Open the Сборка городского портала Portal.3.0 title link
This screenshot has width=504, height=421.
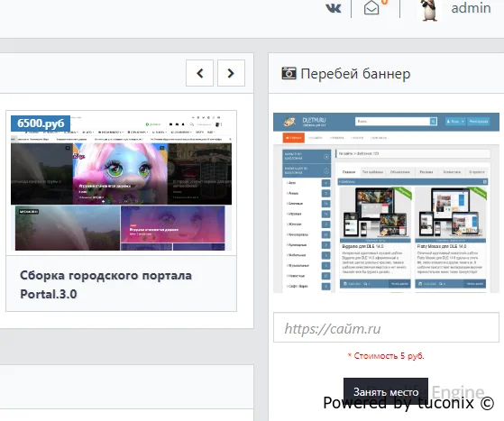[x=105, y=285]
